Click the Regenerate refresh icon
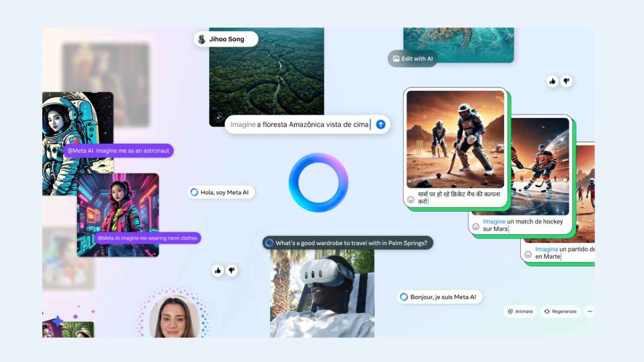Viewport: 644px width, 362px height. tap(546, 311)
